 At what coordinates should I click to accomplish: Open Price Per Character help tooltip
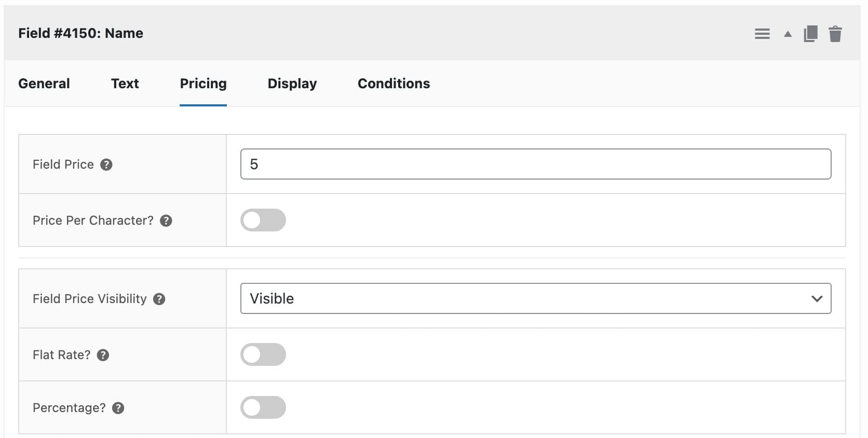click(x=166, y=221)
